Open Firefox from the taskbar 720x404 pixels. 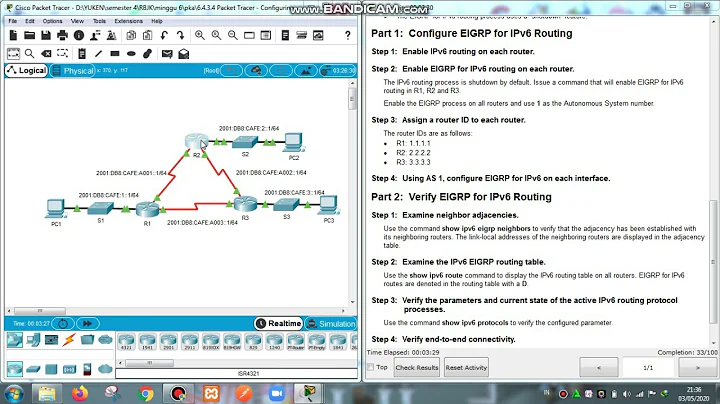[x=80, y=394]
